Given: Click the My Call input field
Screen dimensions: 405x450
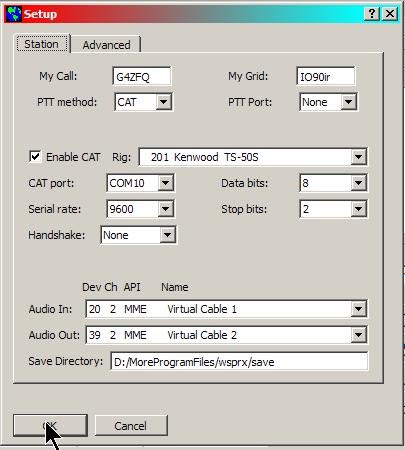Looking at the screenshot, I should (142, 76).
